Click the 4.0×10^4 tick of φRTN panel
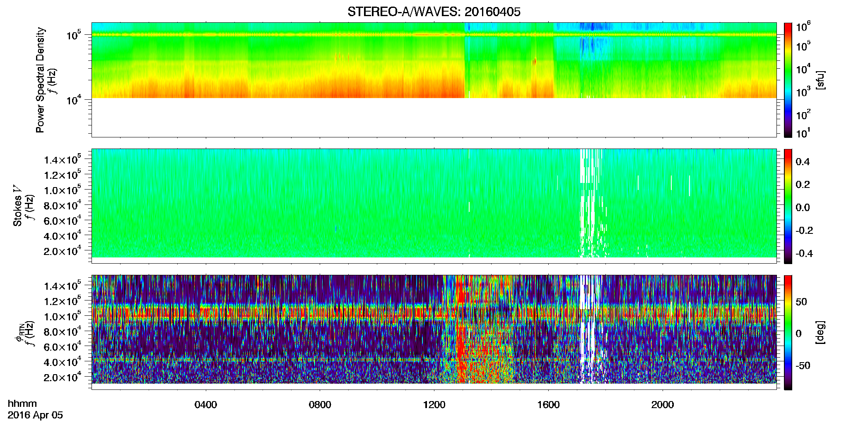Image resolution: width=868 pixels, height=447 pixels. pyautogui.click(x=62, y=362)
